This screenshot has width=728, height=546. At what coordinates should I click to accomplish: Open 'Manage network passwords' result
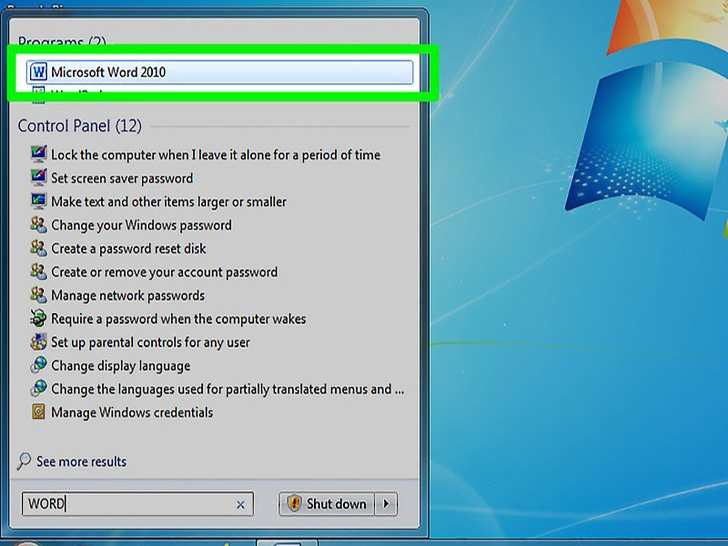(128, 296)
